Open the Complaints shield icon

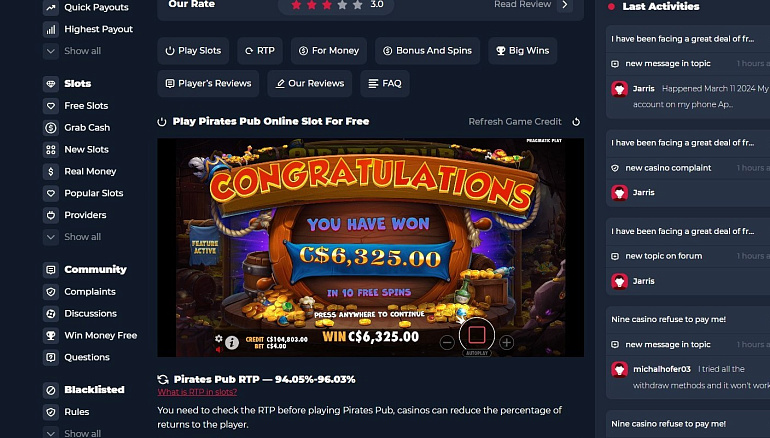click(x=51, y=292)
